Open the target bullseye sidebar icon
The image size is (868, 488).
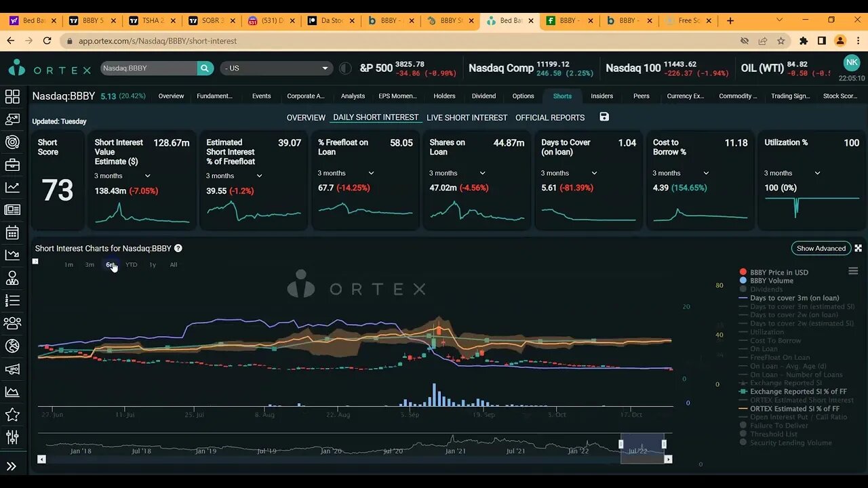coord(12,142)
